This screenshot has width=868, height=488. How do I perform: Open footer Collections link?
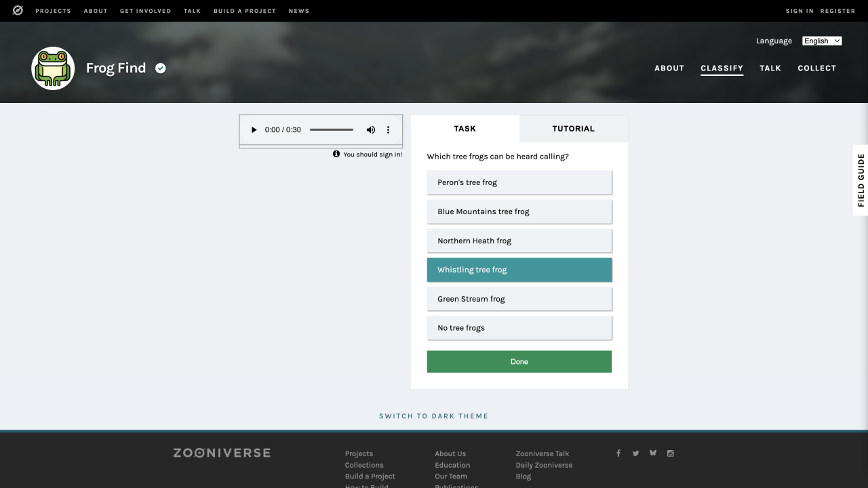[x=364, y=465]
